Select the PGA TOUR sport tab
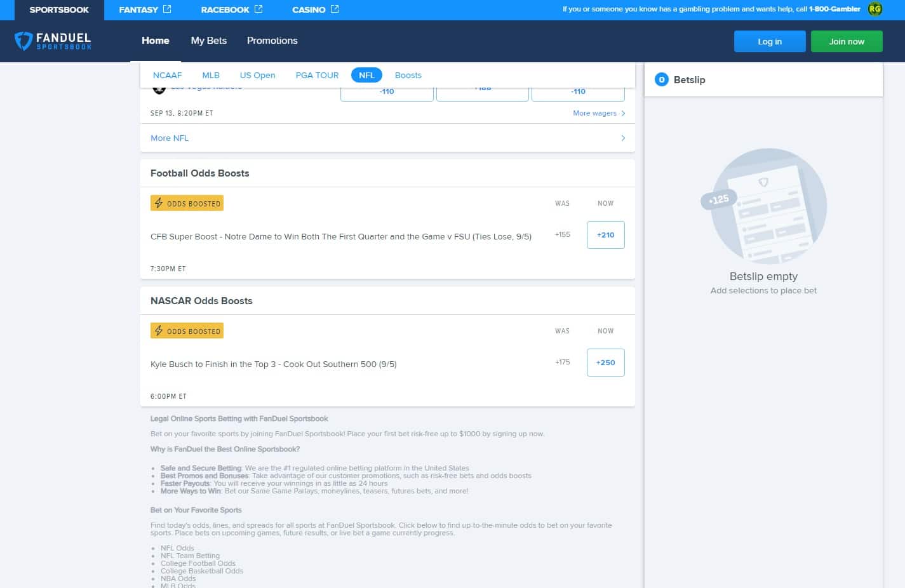 (x=317, y=75)
